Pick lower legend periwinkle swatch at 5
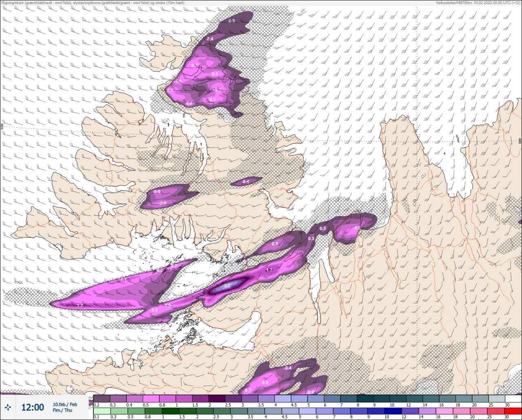 (x=307, y=411)
